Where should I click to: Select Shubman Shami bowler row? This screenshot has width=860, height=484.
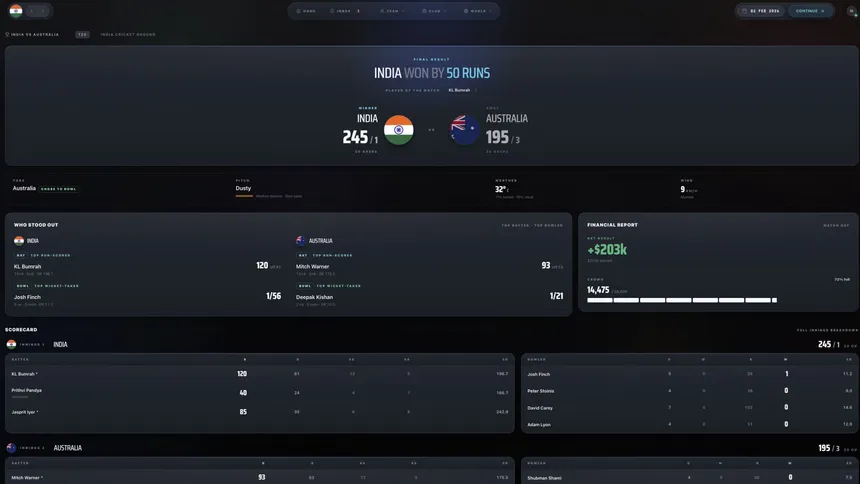689,477
